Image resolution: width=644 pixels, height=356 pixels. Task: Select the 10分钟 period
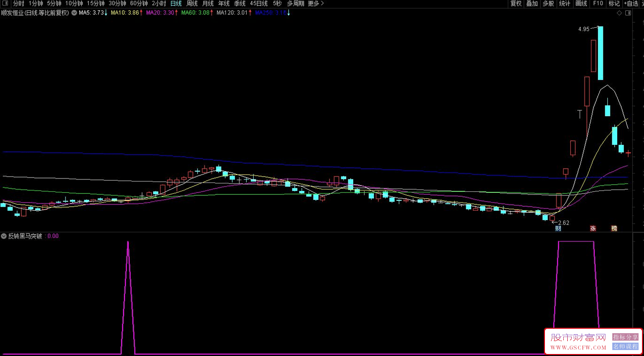point(74,3)
